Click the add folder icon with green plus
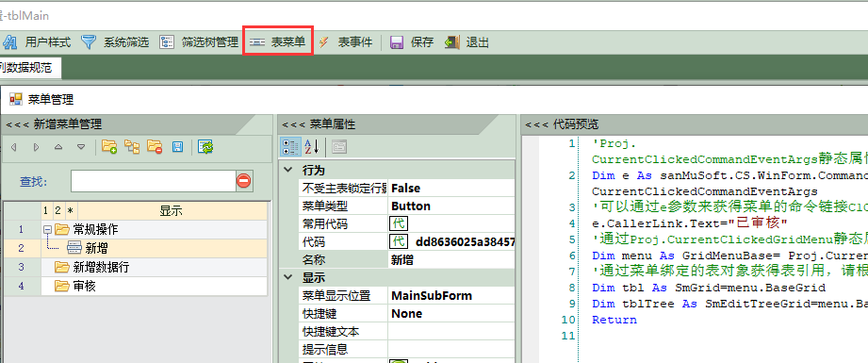The image size is (868, 363). 109,147
